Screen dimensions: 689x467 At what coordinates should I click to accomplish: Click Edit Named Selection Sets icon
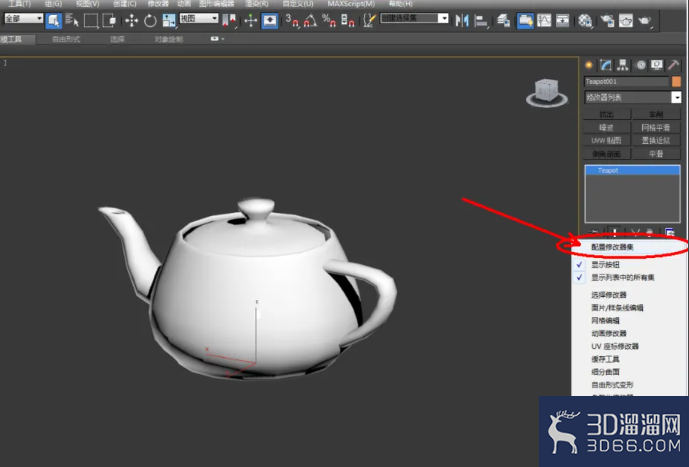pyautogui.click(x=370, y=20)
